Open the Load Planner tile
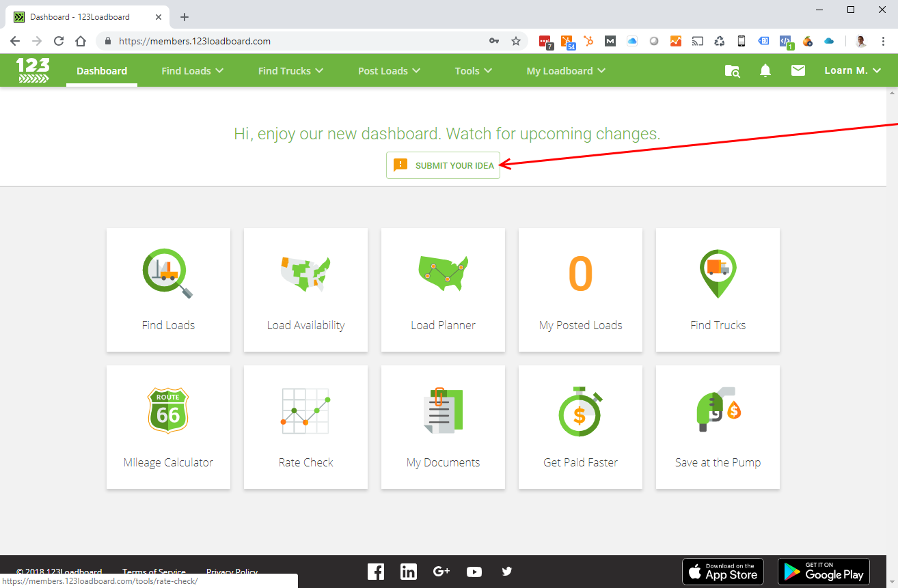The image size is (898, 588). tap(443, 290)
